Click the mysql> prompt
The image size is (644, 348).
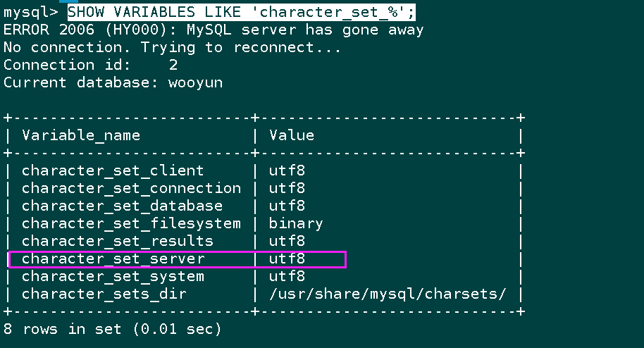point(31,13)
